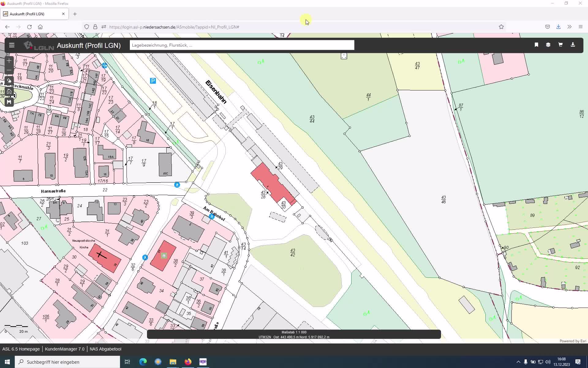Open the layers panel icon
Viewport: 588px width, 368px height.
pos(548,45)
